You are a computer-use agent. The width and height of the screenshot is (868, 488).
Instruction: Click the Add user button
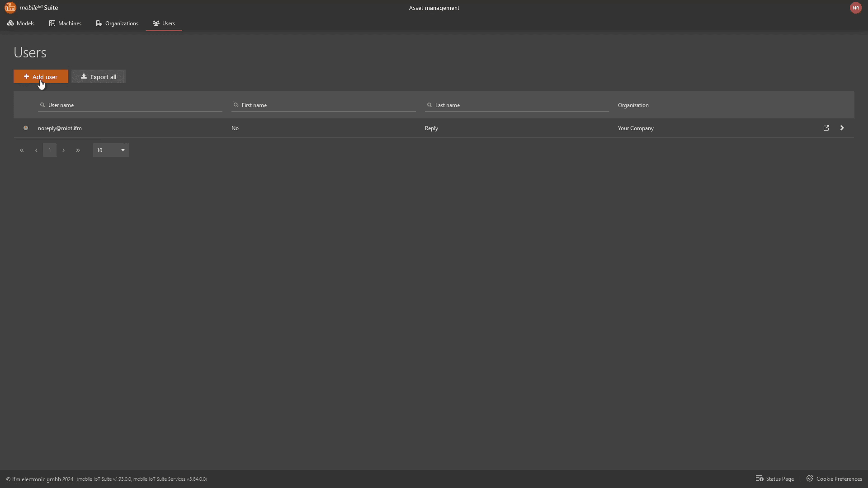tap(41, 77)
